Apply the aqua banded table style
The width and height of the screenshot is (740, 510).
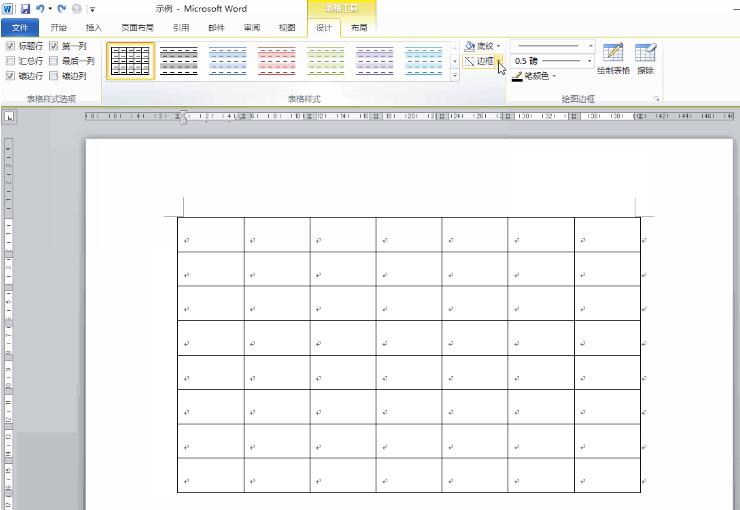point(424,61)
